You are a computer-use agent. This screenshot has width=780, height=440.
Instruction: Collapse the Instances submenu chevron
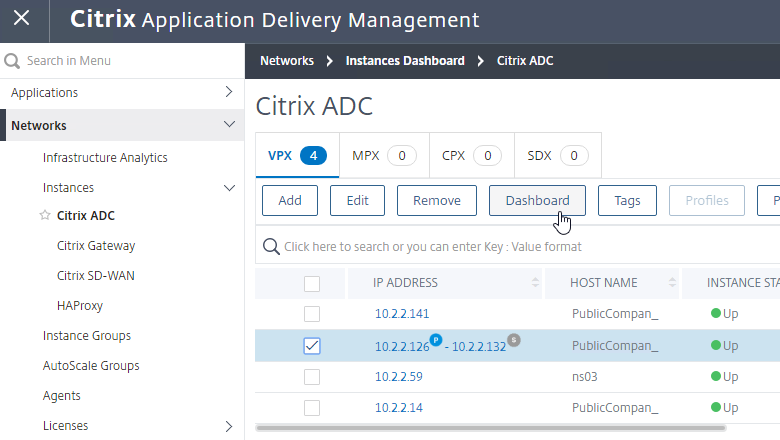[x=229, y=188]
